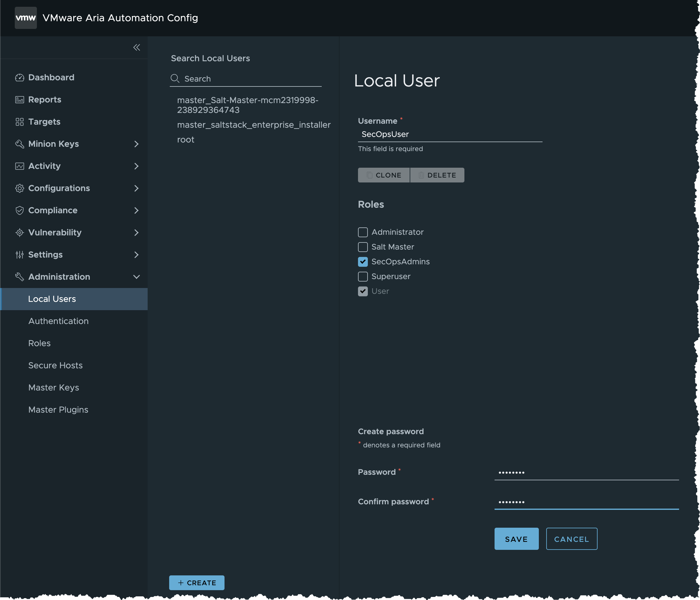Screen dimensions: 700x600
Task: Select user master_Salt-Master-mcm2319998-238929364743
Action: click(x=248, y=105)
